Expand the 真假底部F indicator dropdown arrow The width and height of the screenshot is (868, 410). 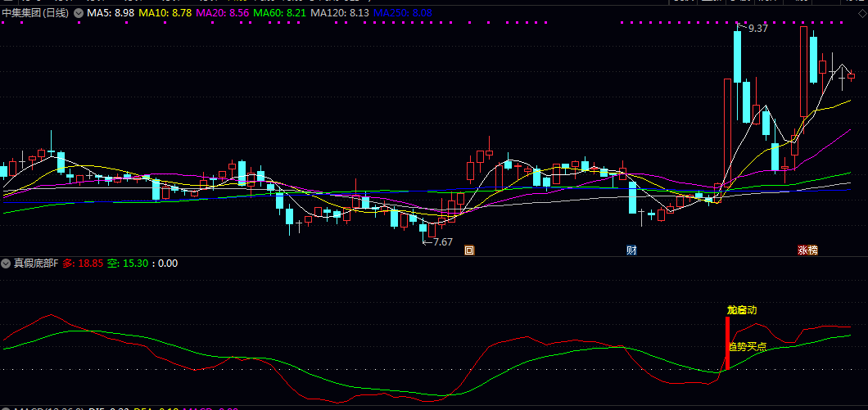pyautogui.click(x=6, y=264)
